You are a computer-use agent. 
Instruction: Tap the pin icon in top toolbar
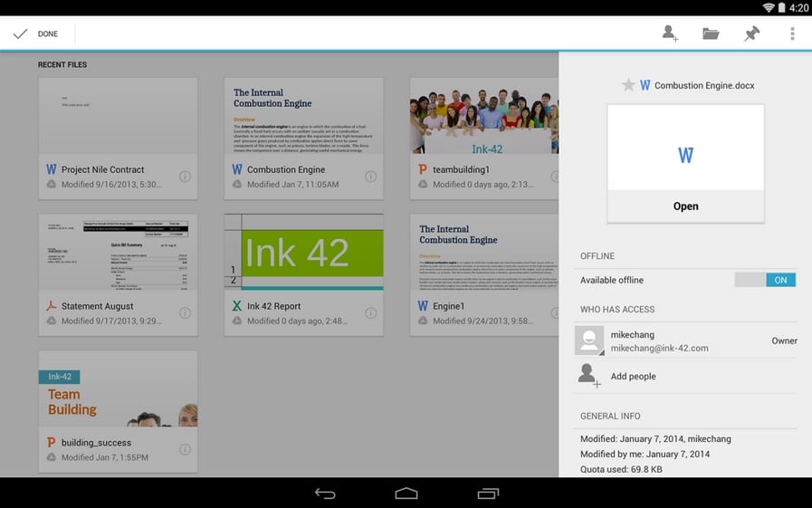coord(751,34)
